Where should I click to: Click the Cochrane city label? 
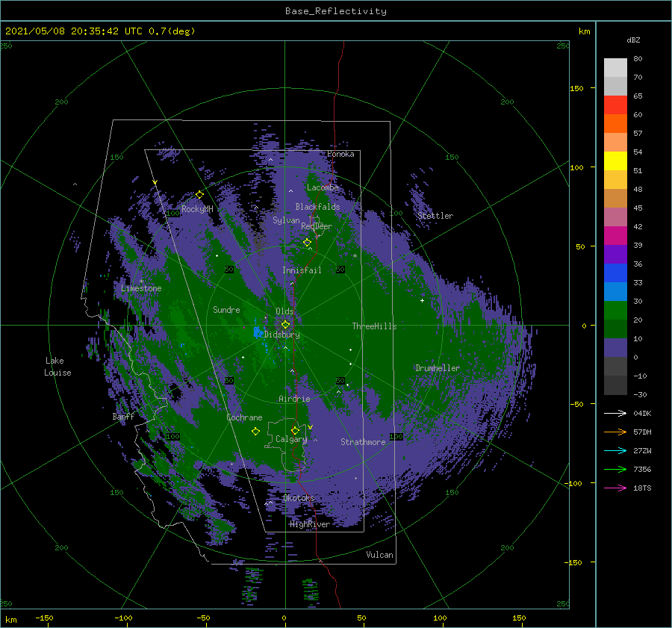coord(244,417)
